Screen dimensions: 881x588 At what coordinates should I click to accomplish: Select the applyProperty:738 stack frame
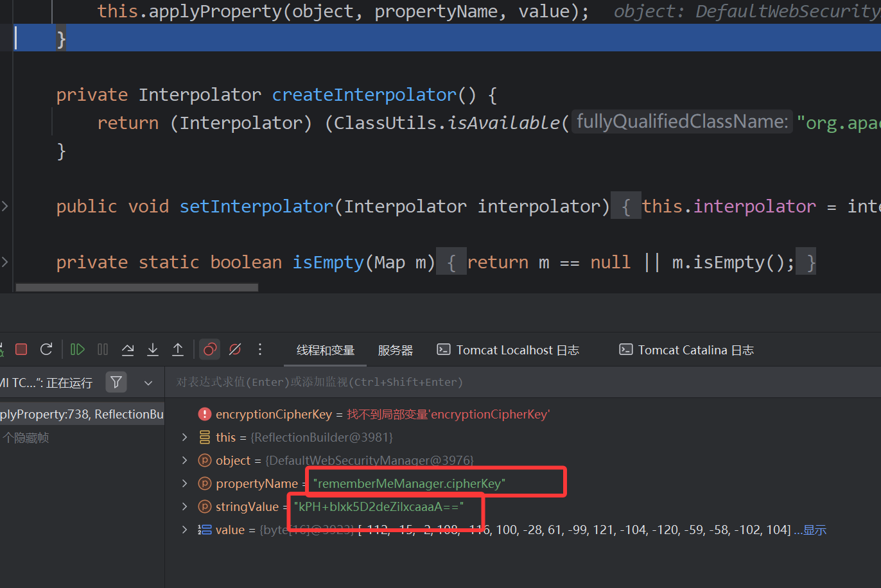(82, 414)
